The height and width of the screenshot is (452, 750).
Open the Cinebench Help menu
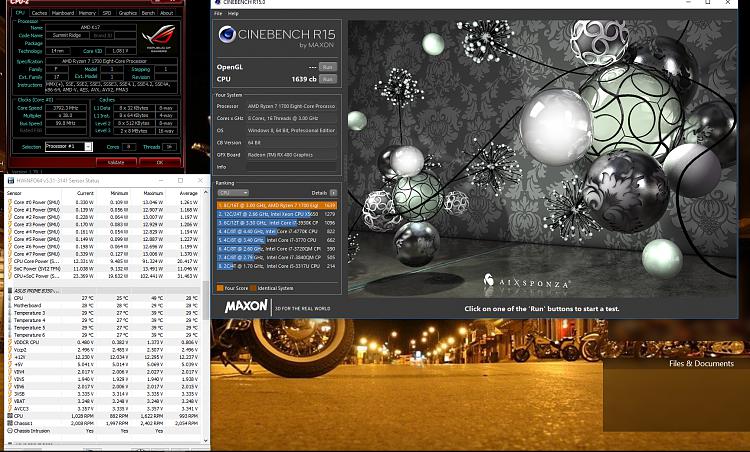pos(233,13)
